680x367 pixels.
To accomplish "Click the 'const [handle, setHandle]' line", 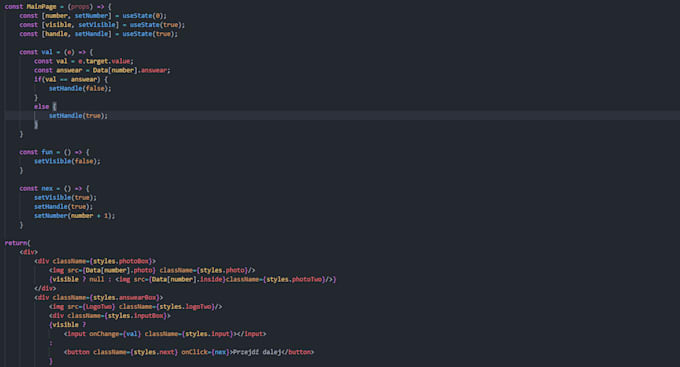I will tap(98, 34).
